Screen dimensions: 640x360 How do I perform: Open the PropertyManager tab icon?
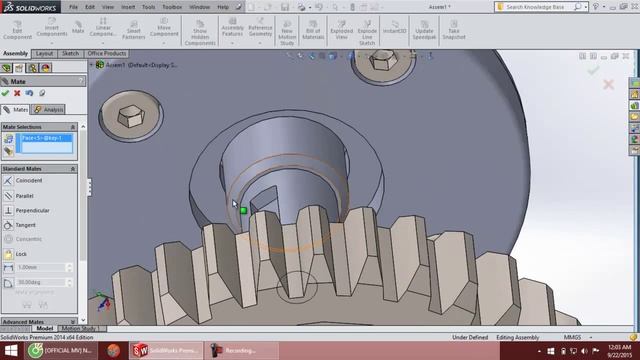pyautogui.click(x=19, y=68)
